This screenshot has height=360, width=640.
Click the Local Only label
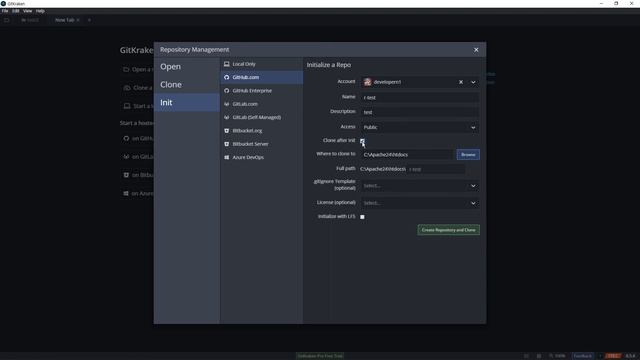point(244,64)
